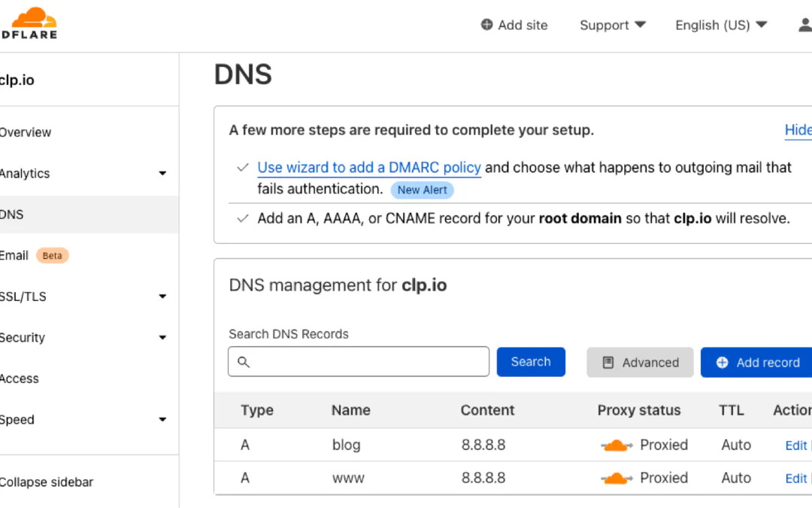Click the New Alert badge

(422, 190)
